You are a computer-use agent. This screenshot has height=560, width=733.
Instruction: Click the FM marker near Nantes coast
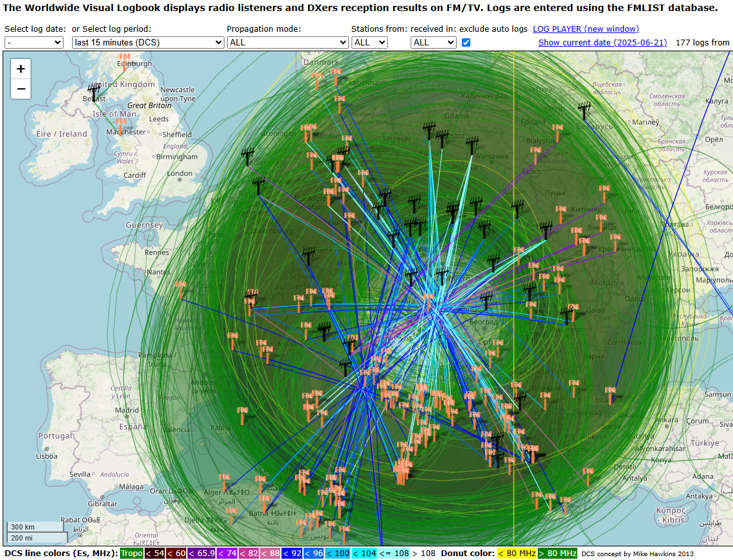pos(181,289)
